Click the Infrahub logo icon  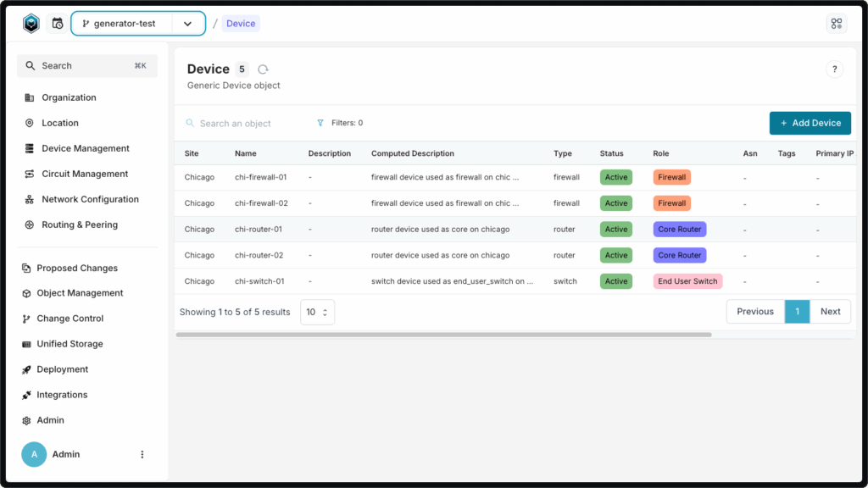pos(31,24)
